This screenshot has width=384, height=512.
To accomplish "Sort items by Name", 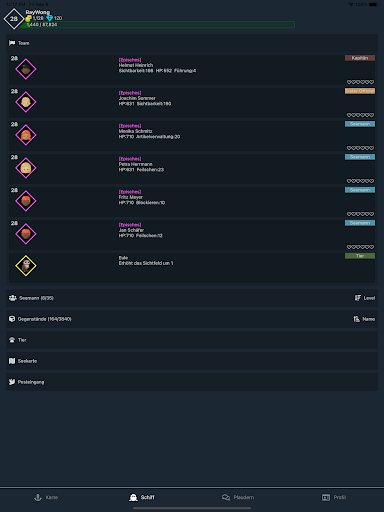I will point(364,319).
